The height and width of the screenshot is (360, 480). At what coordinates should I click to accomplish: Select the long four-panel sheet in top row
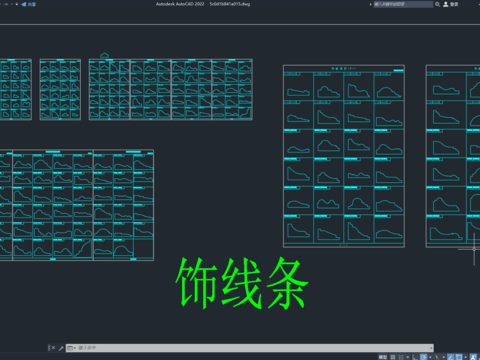click(171, 90)
